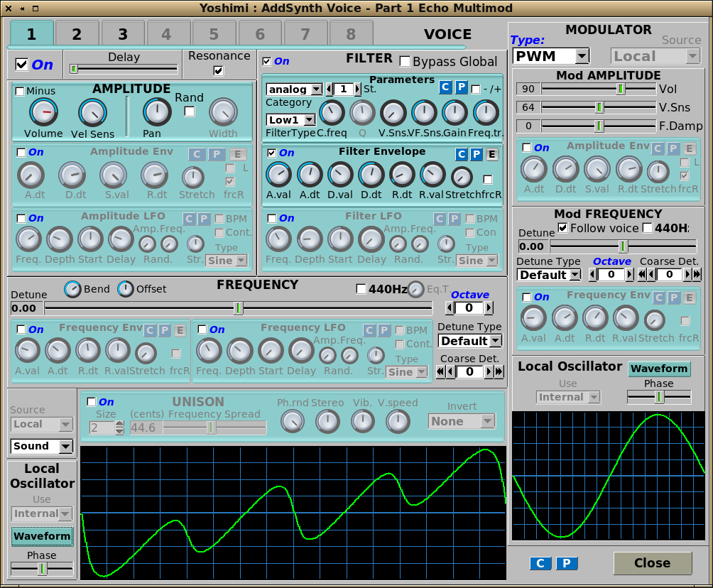Click the filter C.freq knob
The image size is (713, 588).
point(332,112)
